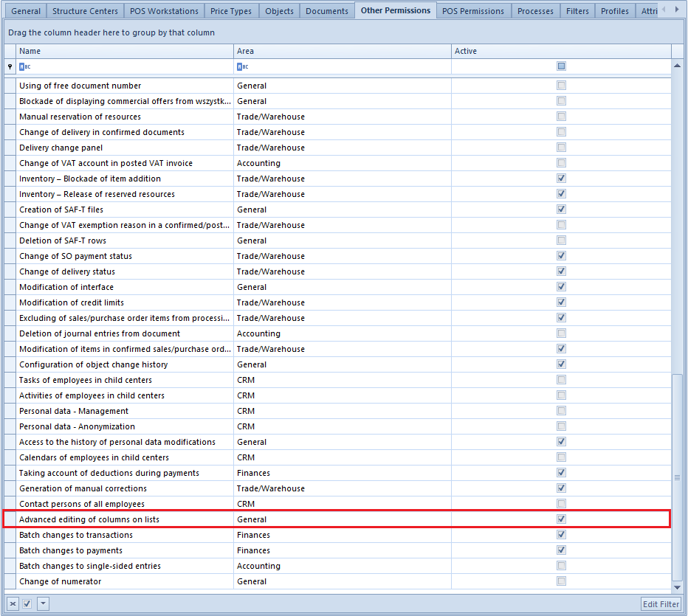Viewport: 688px width, 616px height.
Task: Switch to the General tab
Action: pyautogui.click(x=26, y=11)
